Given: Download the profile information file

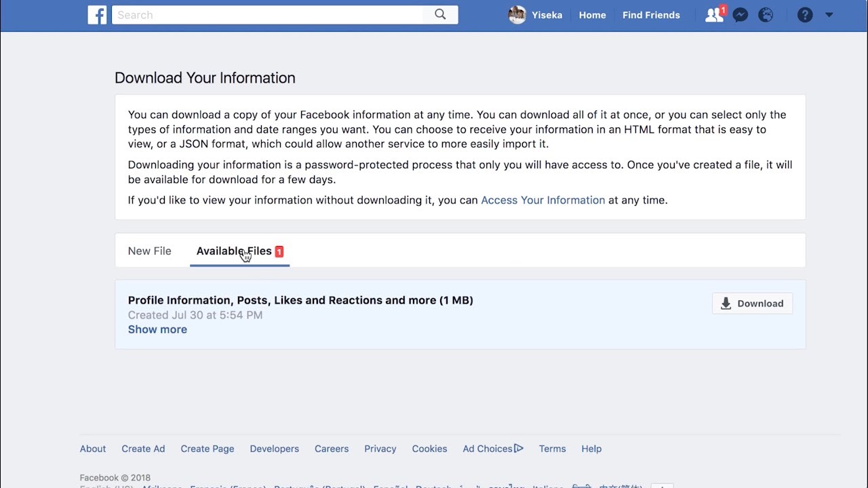Looking at the screenshot, I should (752, 304).
